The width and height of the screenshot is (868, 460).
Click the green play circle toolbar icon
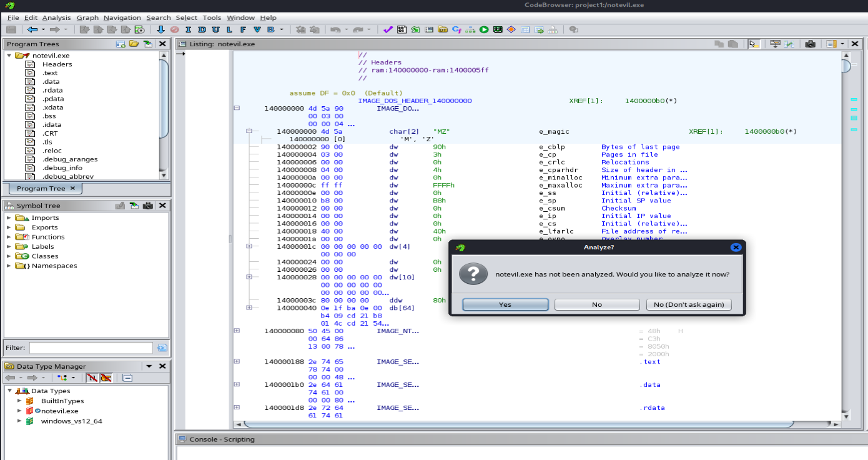(x=484, y=29)
